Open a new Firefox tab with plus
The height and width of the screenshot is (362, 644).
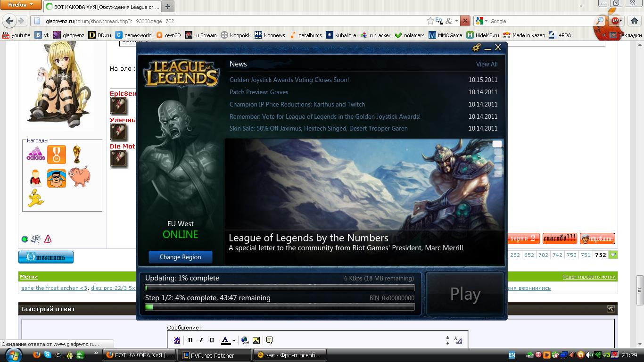pos(167,7)
